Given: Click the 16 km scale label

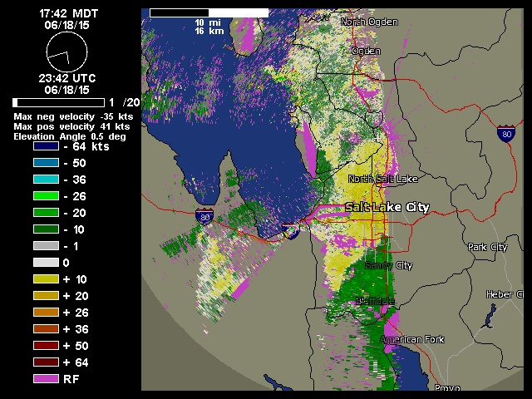Looking at the screenshot, I should 209,32.
